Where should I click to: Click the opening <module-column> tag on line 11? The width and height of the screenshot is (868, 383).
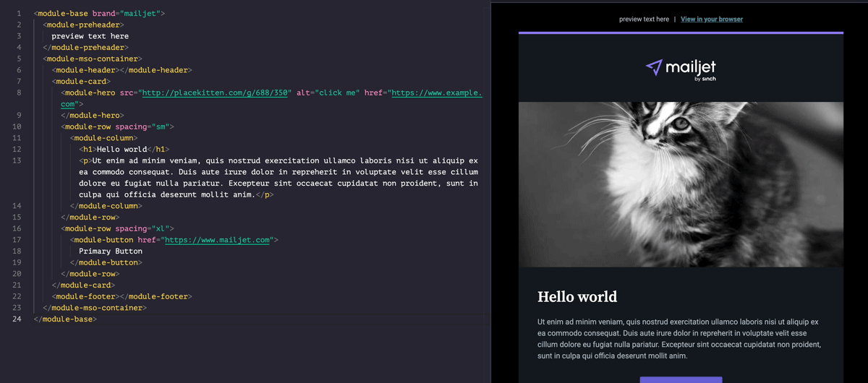103,138
